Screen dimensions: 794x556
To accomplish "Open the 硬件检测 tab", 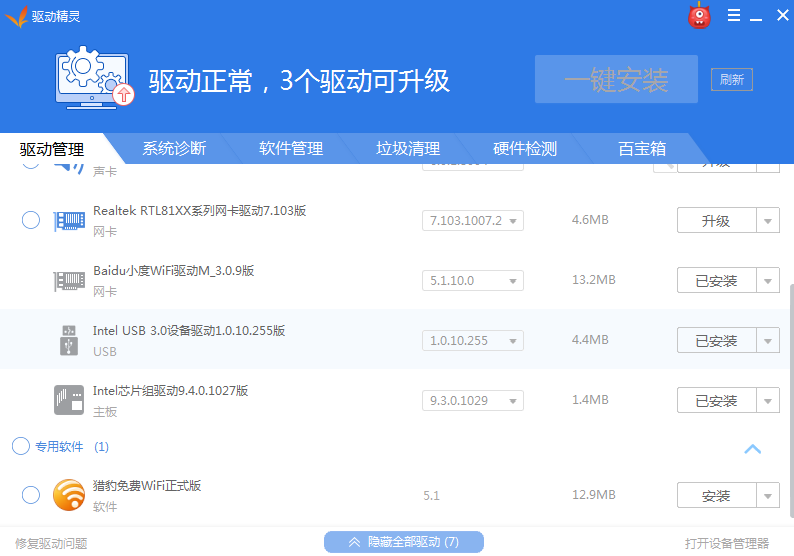I will click(525, 149).
